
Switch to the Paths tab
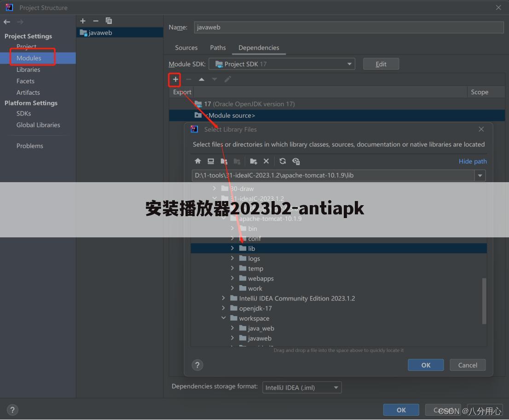tap(218, 48)
